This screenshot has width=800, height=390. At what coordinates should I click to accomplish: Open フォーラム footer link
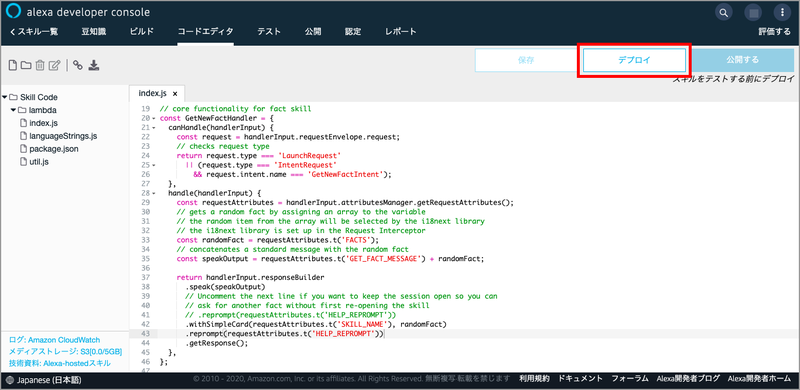(630, 379)
